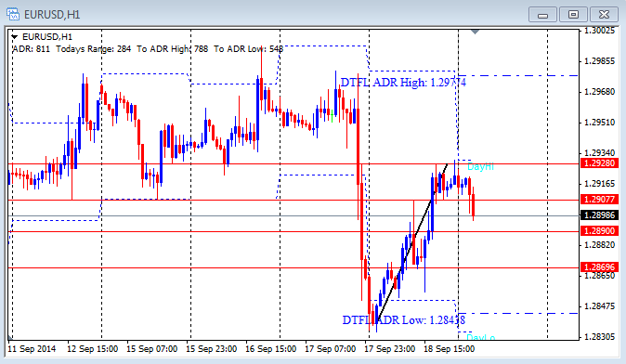Click the 1.28475 price scale value

point(600,306)
